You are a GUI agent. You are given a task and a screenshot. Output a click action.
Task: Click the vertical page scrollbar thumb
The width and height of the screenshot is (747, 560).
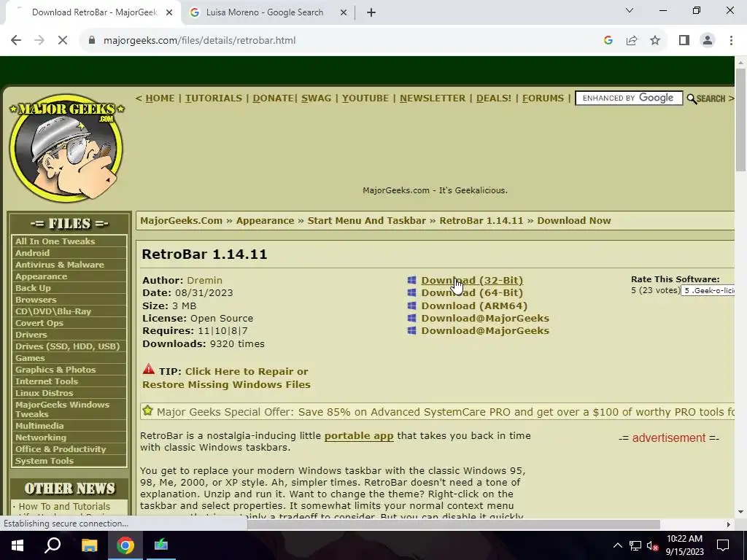(740, 119)
